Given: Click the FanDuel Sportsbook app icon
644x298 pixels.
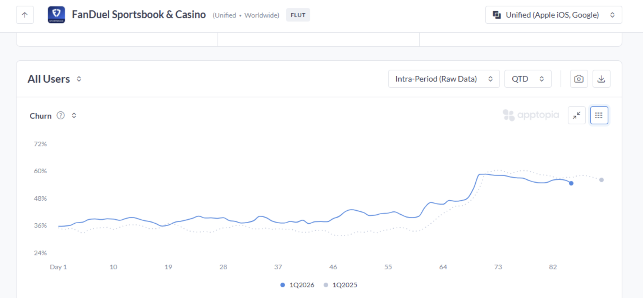Looking at the screenshot, I should (x=56, y=15).
